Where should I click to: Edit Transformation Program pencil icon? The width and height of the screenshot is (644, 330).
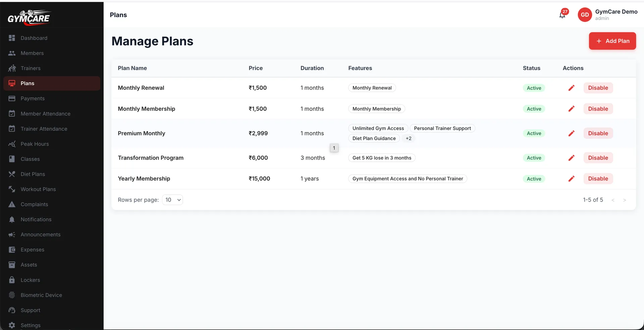[572, 158]
